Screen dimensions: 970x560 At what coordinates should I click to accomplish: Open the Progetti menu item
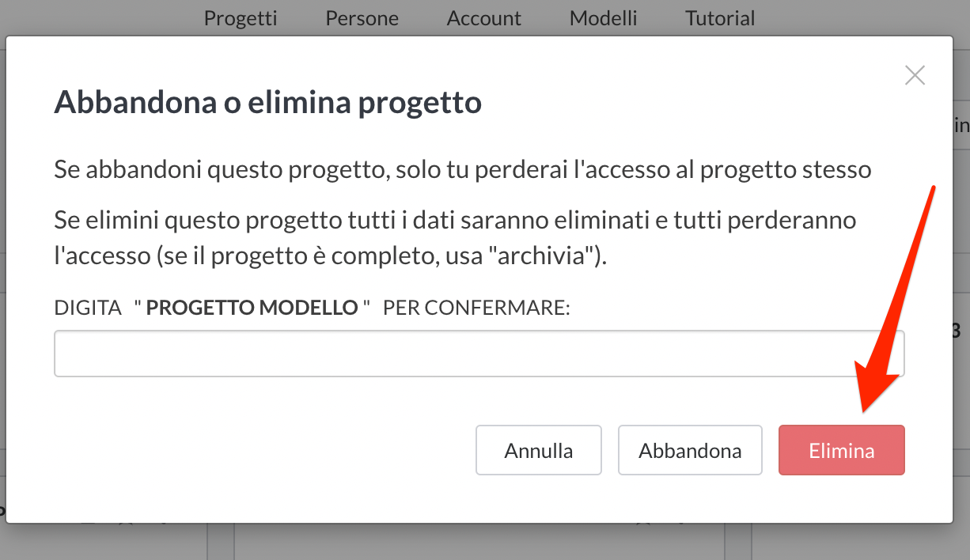(241, 17)
